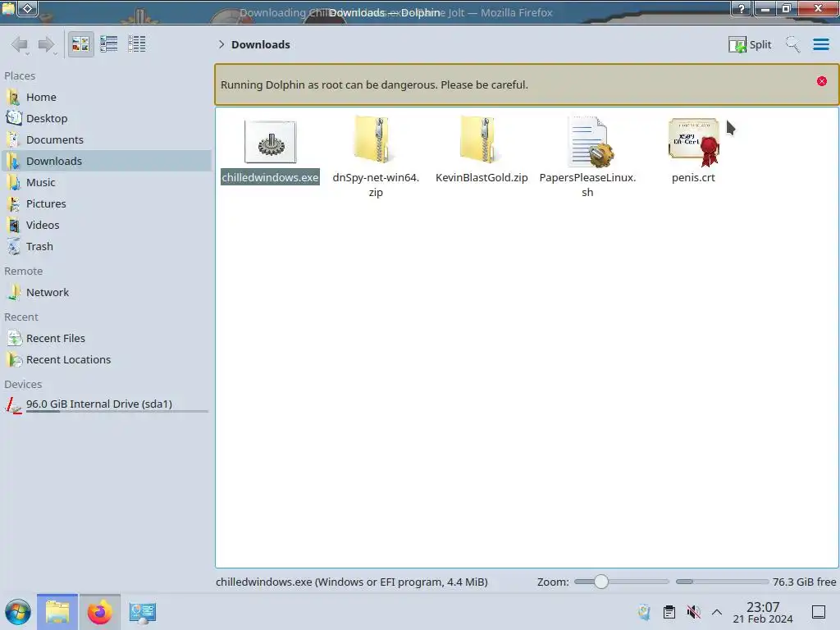Click the Home folder icon in sidebar
The height and width of the screenshot is (630, 840).
click(x=13, y=97)
